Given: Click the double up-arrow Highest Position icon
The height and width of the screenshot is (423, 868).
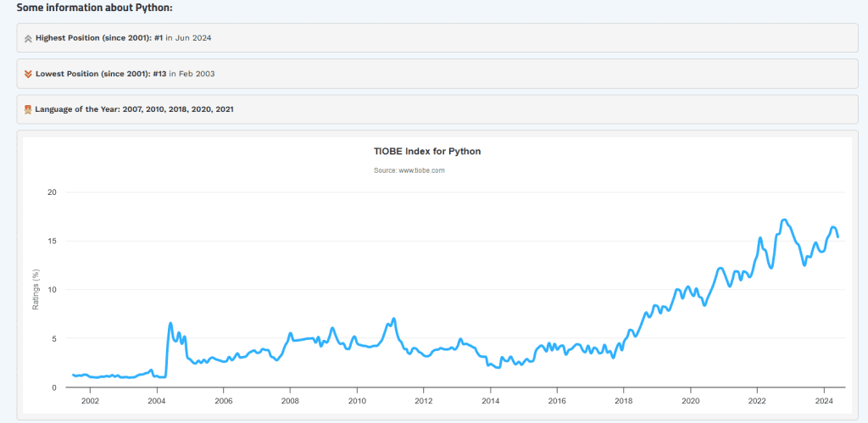Looking at the screenshot, I should tap(28, 38).
